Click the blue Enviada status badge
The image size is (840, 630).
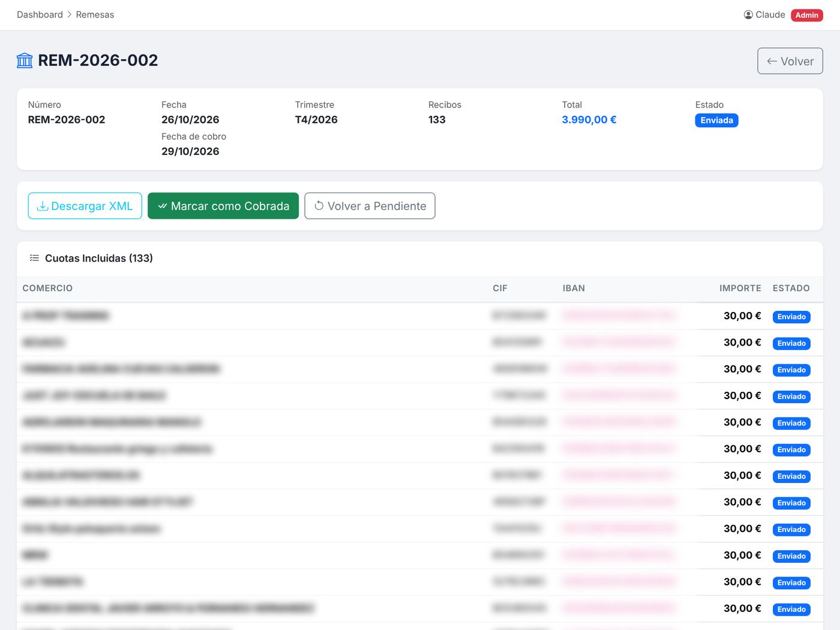716,121
